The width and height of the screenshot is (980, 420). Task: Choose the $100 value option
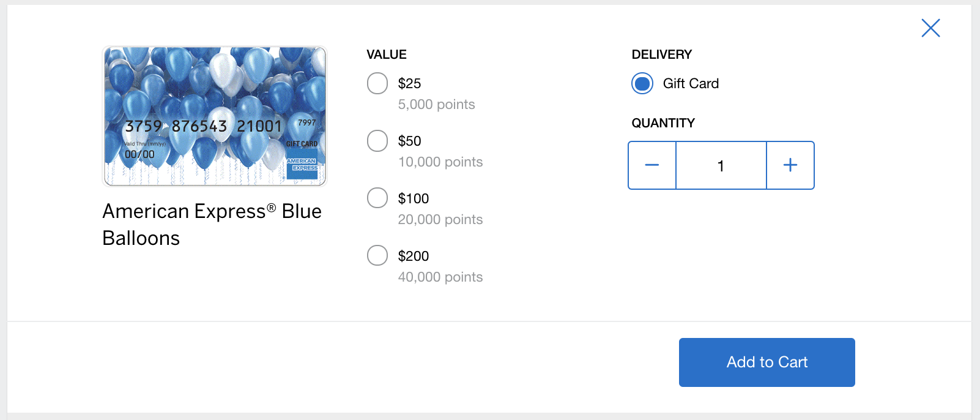(377, 198)
